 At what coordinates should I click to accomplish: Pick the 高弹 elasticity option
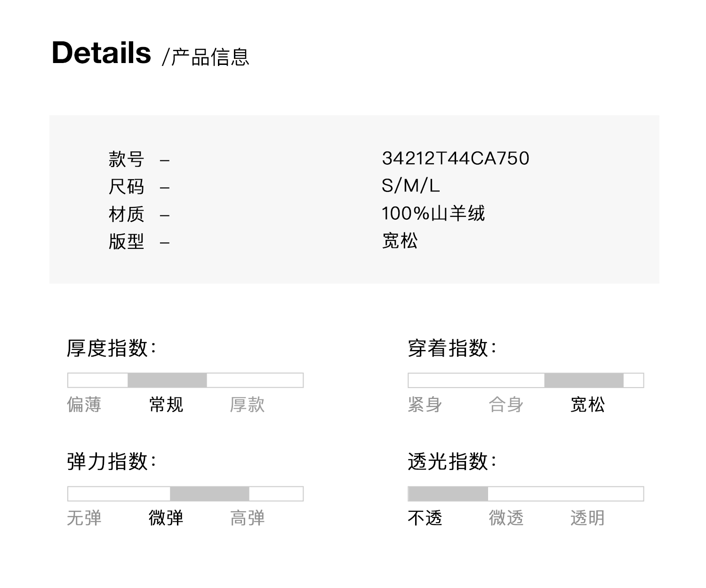[247, 518]
